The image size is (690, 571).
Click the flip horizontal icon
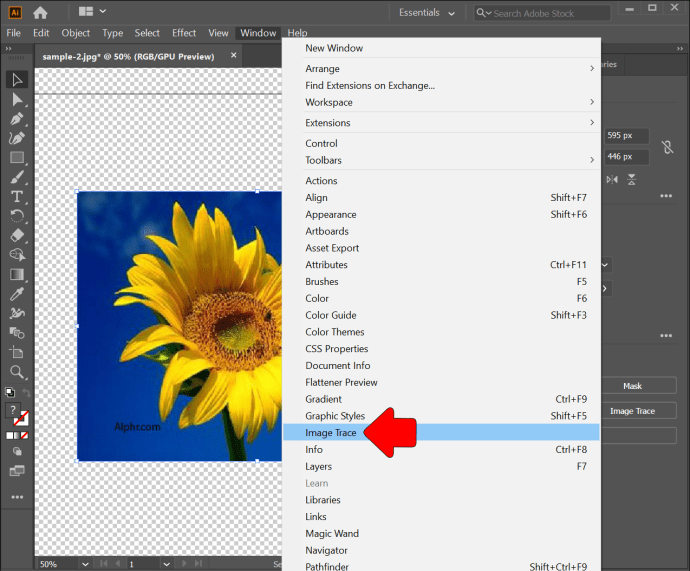tap(611, 180)
